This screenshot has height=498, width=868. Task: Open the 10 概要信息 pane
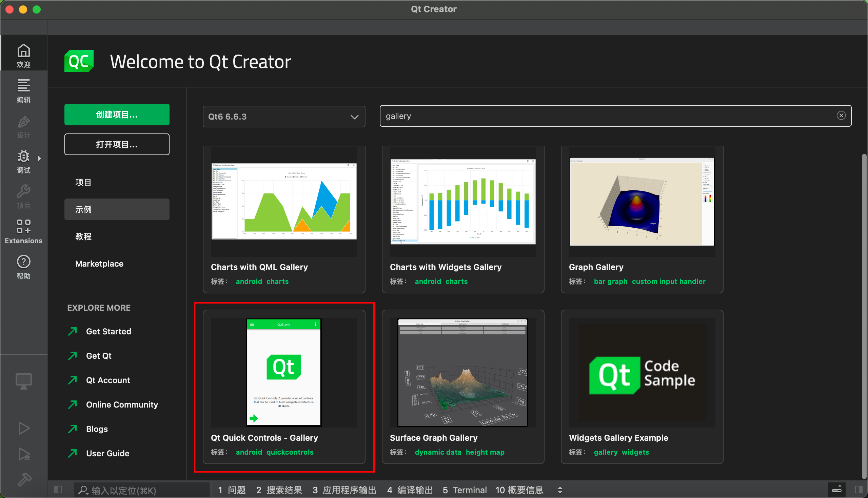(x=519, y=490)
